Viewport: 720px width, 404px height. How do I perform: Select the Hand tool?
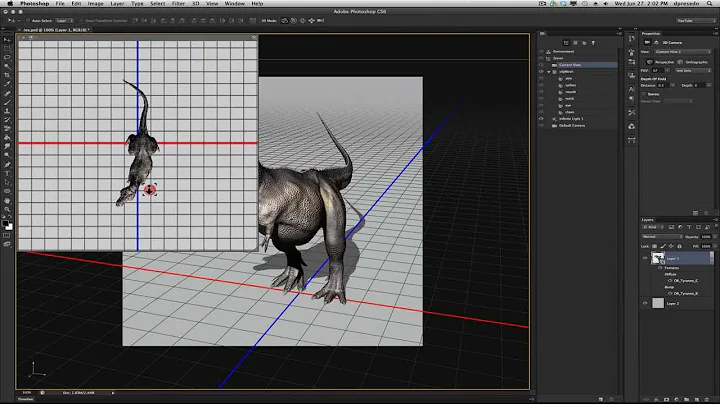click(7, 200)
